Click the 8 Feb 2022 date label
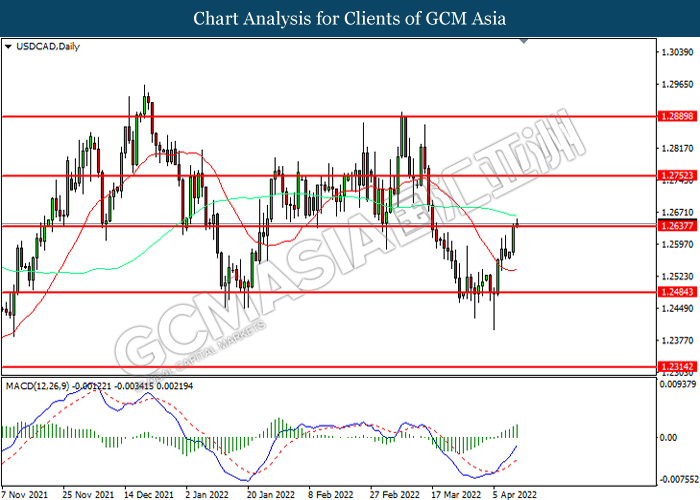The width and height of the screenshot is (700, 500). pos(331,495)
